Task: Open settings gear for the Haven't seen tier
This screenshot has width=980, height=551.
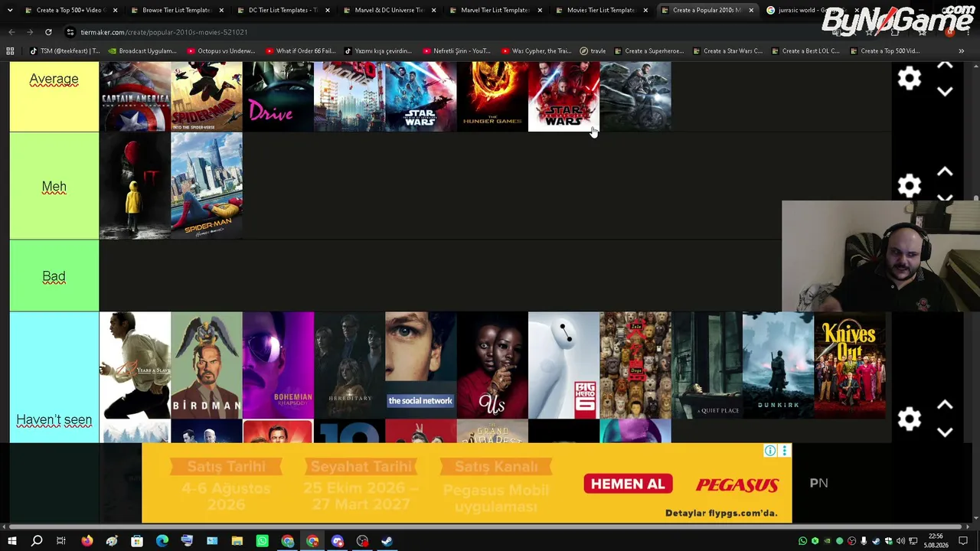Action: click(909, 419)
